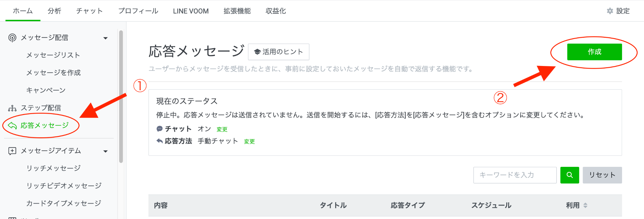Click the 変更 link next to チャット オン

tap(222, 129)
